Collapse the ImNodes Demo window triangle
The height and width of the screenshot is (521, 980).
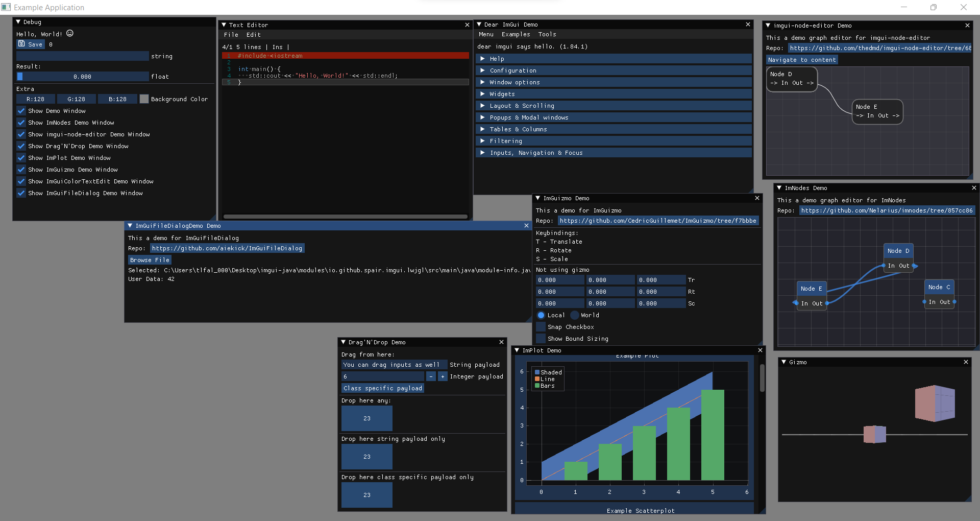(x=779, y=187)
